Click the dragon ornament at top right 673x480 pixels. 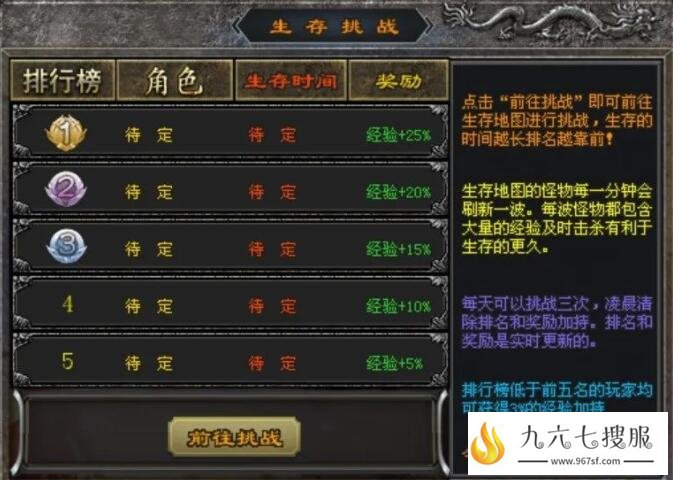(x=553, y=21)
